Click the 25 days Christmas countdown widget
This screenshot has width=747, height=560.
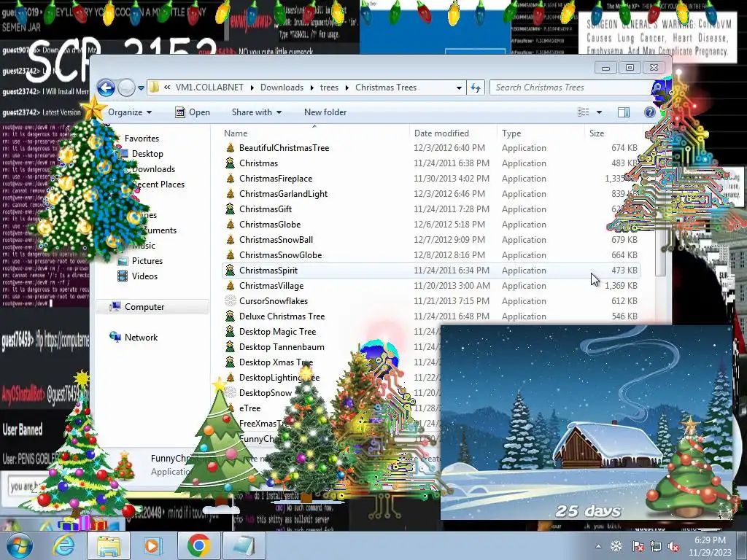[x=587, y=423]
